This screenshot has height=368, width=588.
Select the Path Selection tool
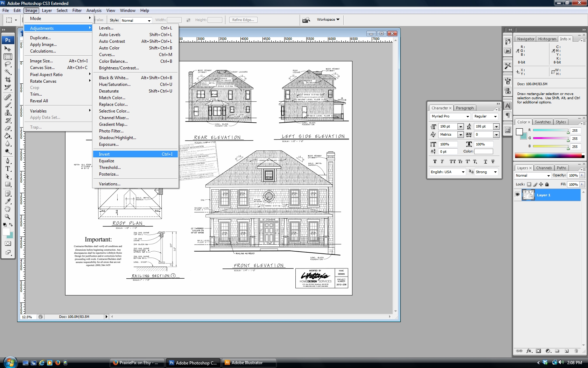(x=8, y=176)
